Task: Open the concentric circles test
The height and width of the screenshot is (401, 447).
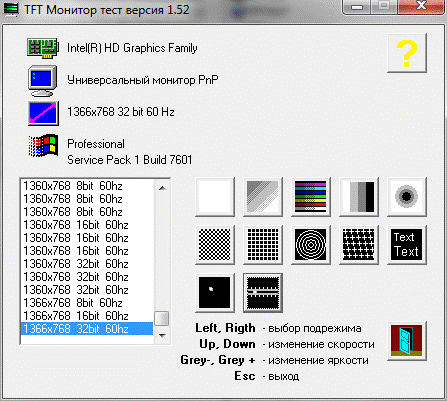Action: 311,245
